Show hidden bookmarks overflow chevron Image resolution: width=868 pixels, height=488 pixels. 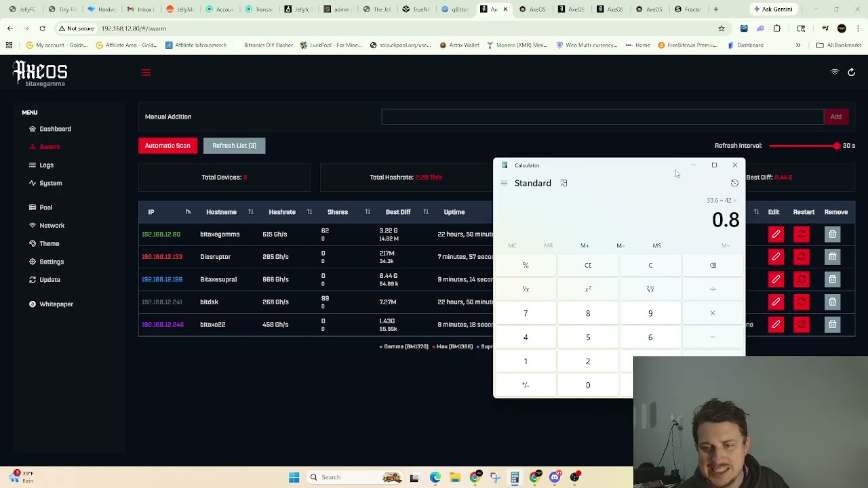[798, 45]
